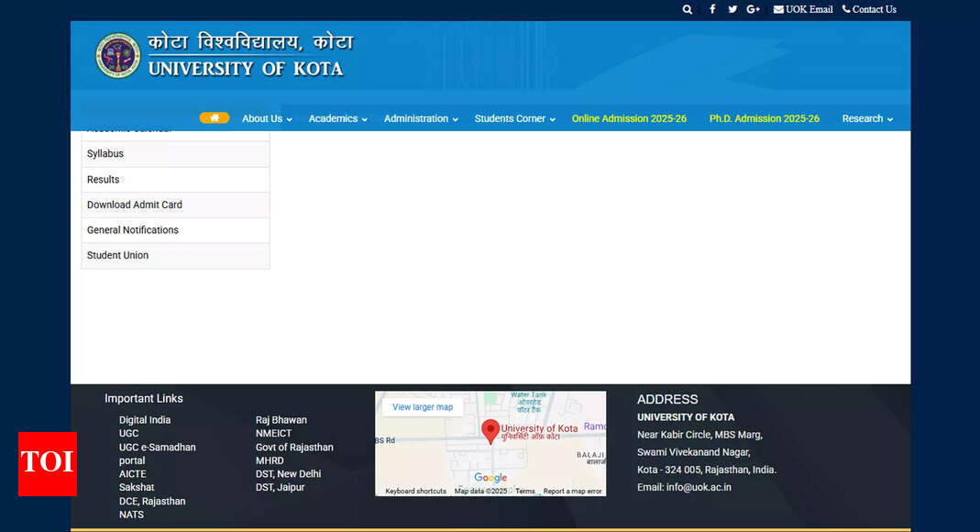Expand the Academics dropdown menu
This screenshot has height=532, width=980.
pos(338,118)
